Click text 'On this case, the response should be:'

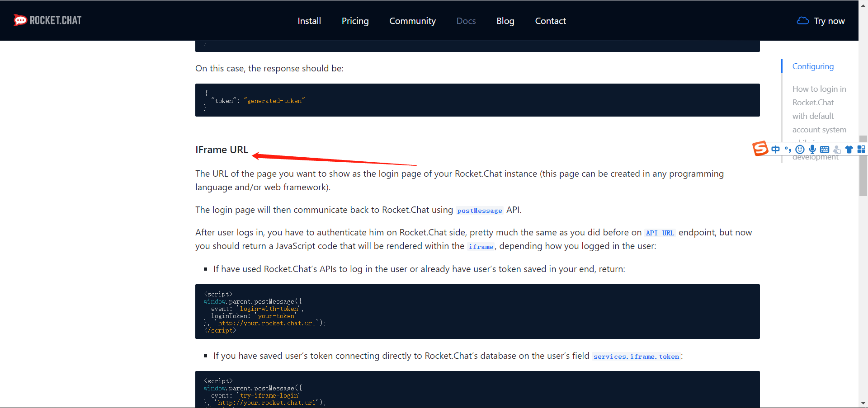click(269, 68)
